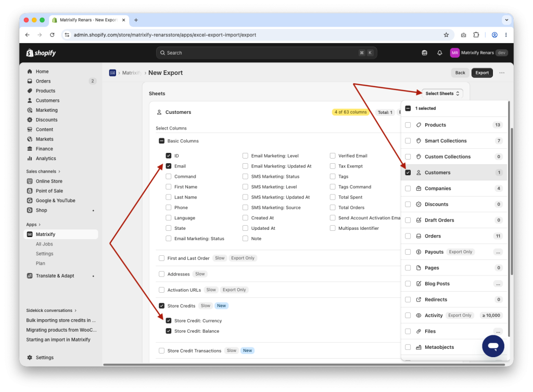The width and height of the screenshot is (533, 392).
Task: Click the Home icon in sidebar
Action: pyautogui.click(x=30, y=71)
